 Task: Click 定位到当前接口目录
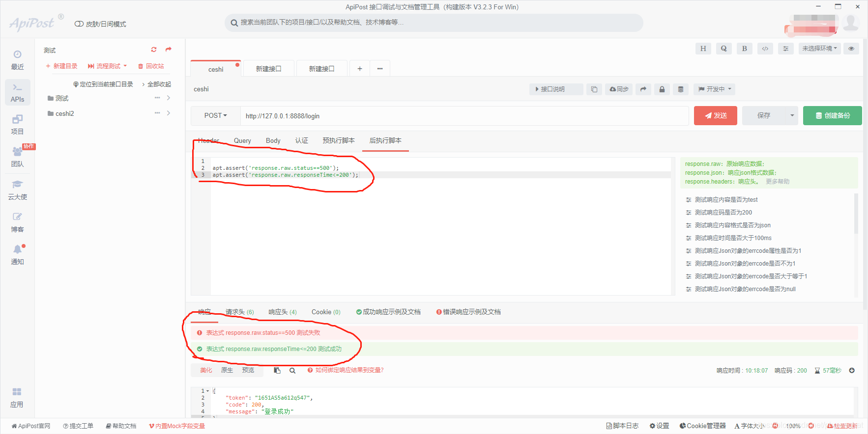pos(103,84)
